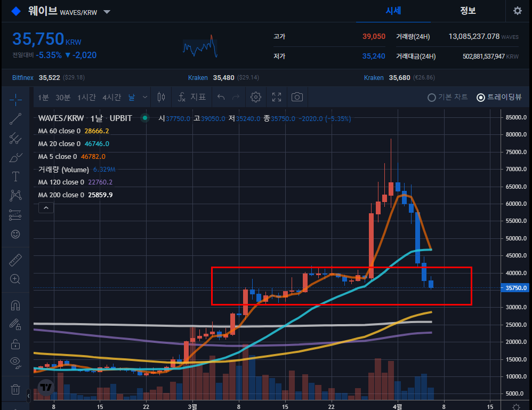The image size is (532, 410).
Task: Activate the zoom in tool
Action: [x=15, y=279]
